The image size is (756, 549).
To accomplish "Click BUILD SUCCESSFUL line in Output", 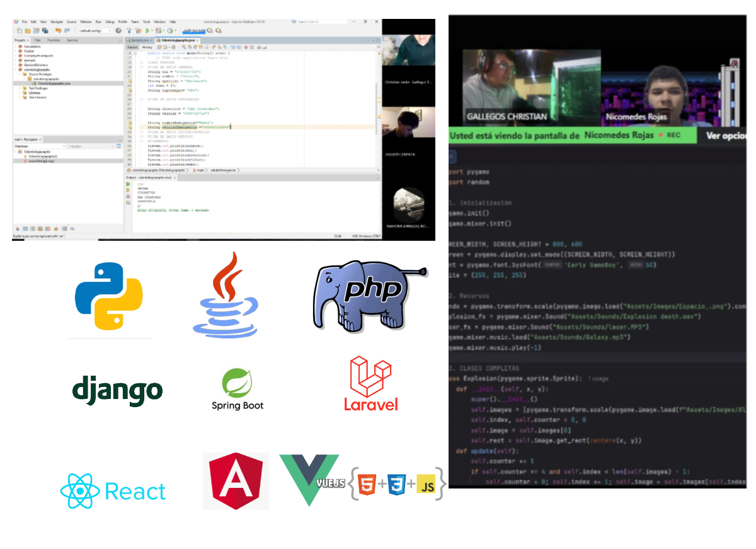I will pos(173,210).
